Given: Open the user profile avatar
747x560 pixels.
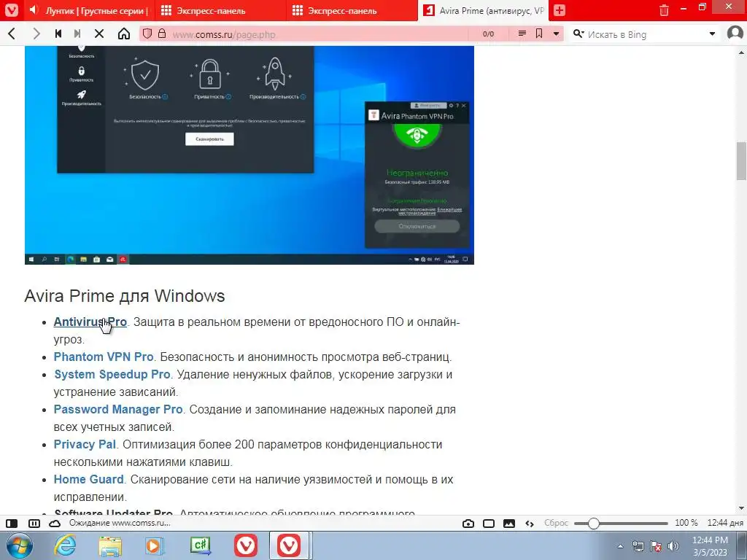Looking at the screenshot, I should [x=735, y=34].
